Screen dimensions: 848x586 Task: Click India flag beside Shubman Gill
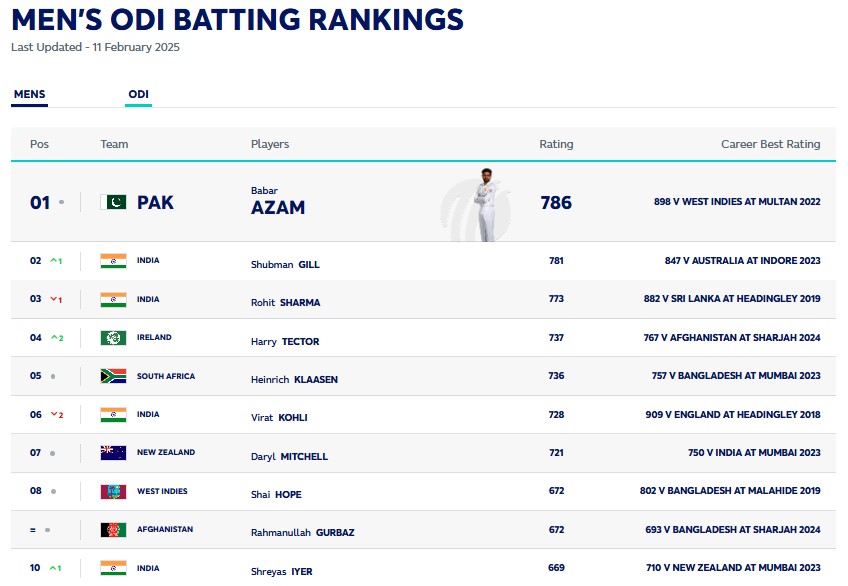pyautogui.click(x=113, y=261)
